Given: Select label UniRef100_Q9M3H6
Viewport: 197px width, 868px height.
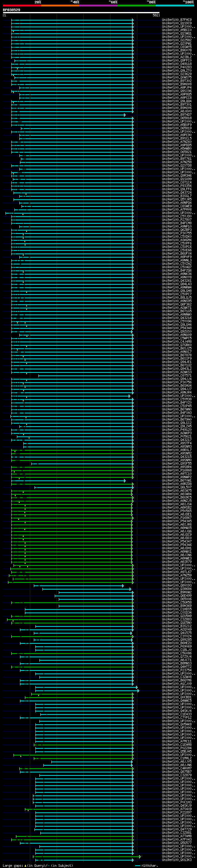Looking at the screenshot, I should click(x=177, y=176).
